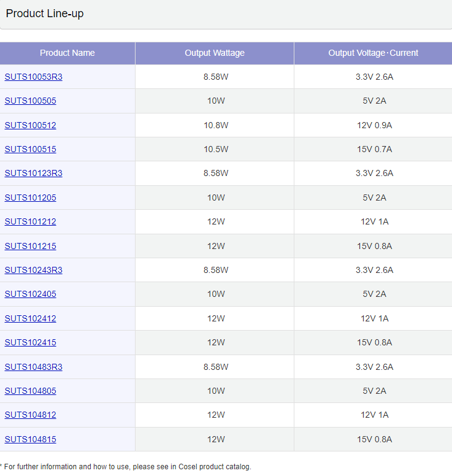The image size is (452, 476).
Task: Select the SUTS100515 link
Action: (x=30, y=149)
